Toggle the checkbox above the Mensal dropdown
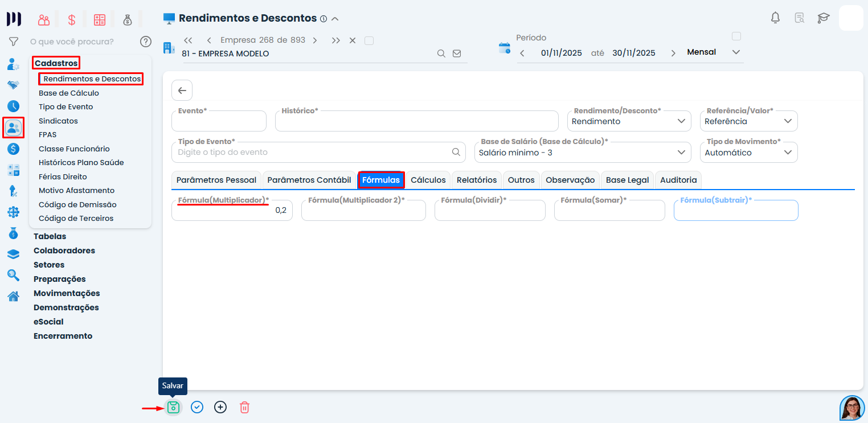Image resolution: width=868 pixels, height=423 pixels. [x=736, y=36]
